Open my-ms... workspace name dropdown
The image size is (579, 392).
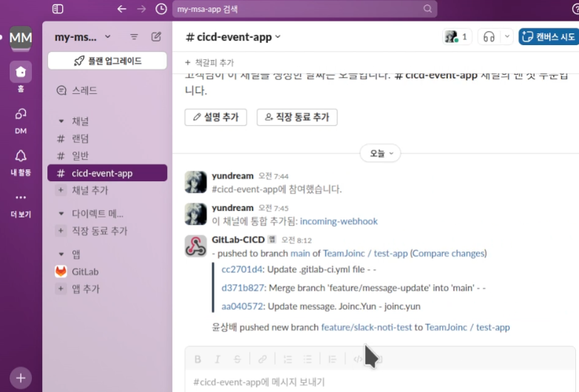click(x=82, y=37)
